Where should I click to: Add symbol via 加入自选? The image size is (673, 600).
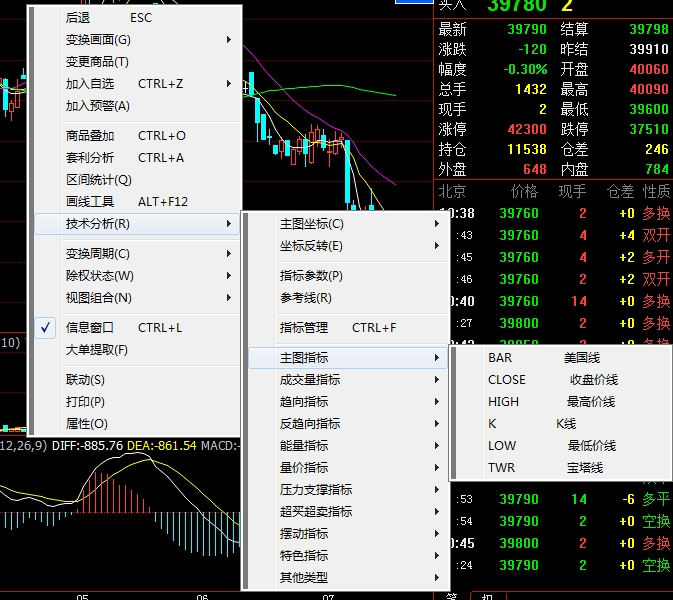(x=90, y=83)
